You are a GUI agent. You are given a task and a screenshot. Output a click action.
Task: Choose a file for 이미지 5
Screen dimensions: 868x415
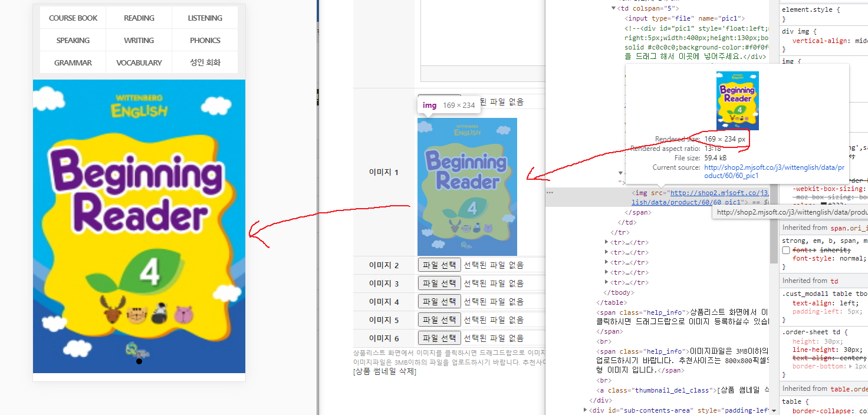coord(439,320)
